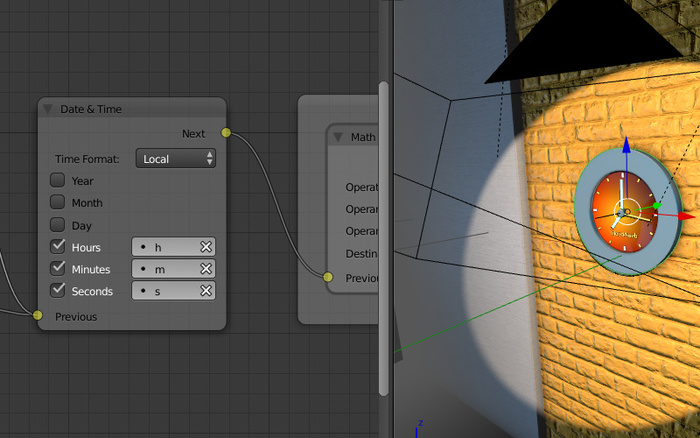Click the Minutes text field containing m
The height and width of the screenshot is (438, 700).
165,269
